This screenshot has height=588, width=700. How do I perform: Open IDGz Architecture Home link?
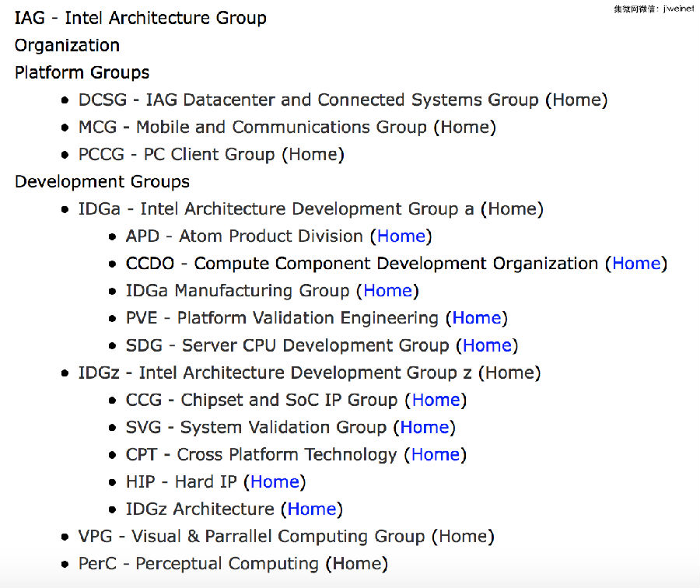click(312, 509)
